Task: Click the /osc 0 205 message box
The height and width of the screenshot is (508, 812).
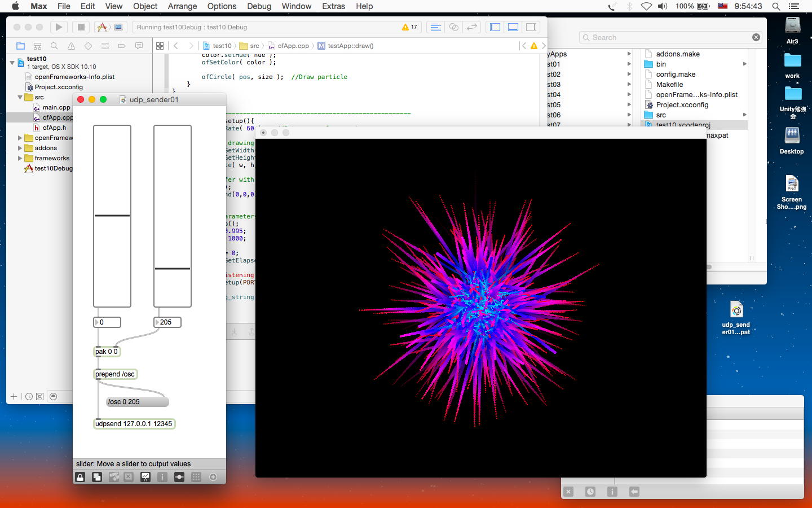Action: (x=137, y=402)
